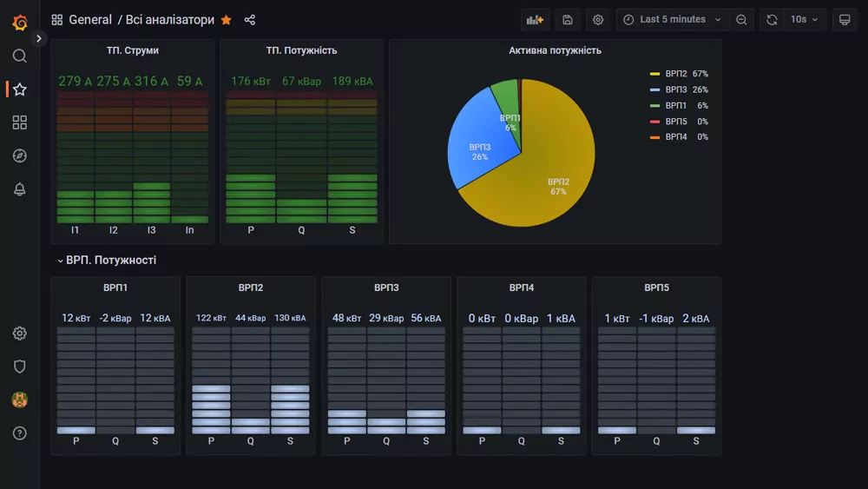The width and height of the screenshot is (868, 489).
Task: Open the Dashboards grid icon in sidebar
Action: point(20,122)
